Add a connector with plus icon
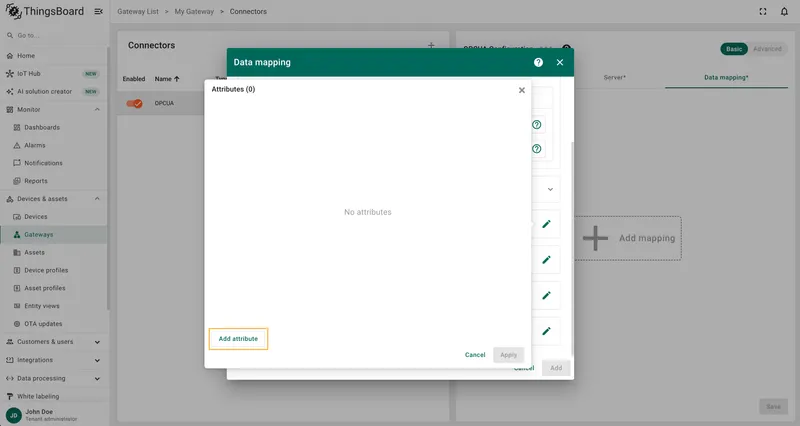The height and width of the screenshot is (426, 800). 431,45
